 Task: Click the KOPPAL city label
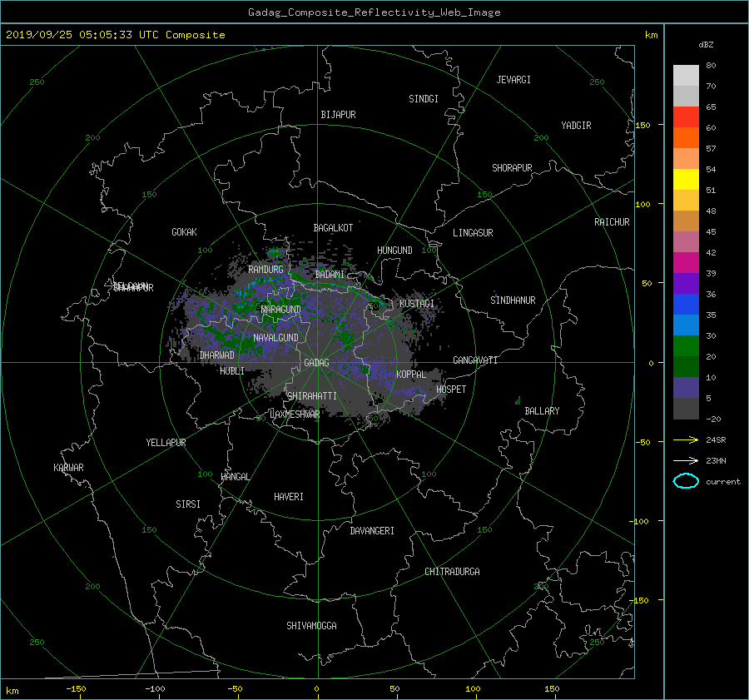pos(411,375)
